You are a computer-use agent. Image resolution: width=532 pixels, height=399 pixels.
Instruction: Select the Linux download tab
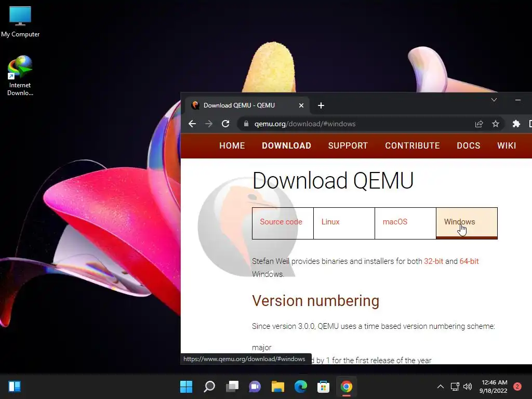344,223
